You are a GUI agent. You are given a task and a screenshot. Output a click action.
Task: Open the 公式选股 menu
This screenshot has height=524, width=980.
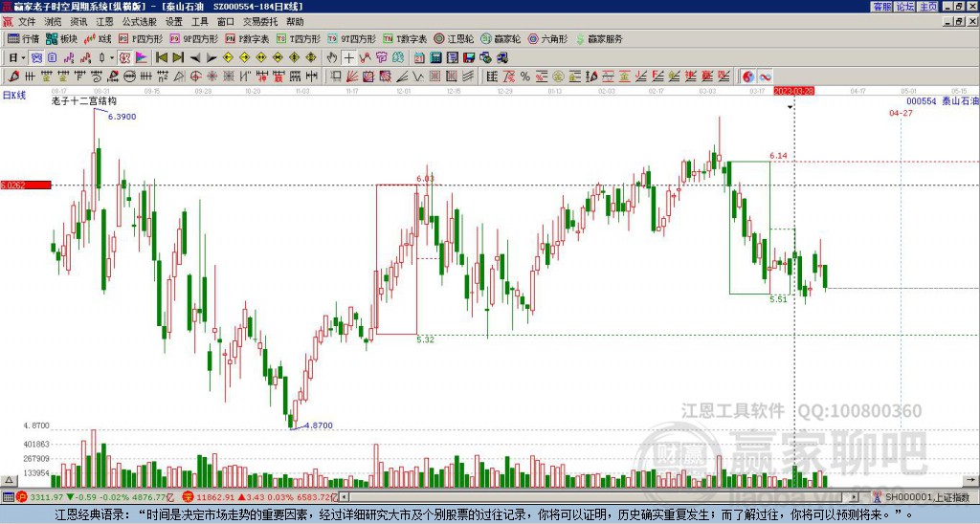point(139,22)
